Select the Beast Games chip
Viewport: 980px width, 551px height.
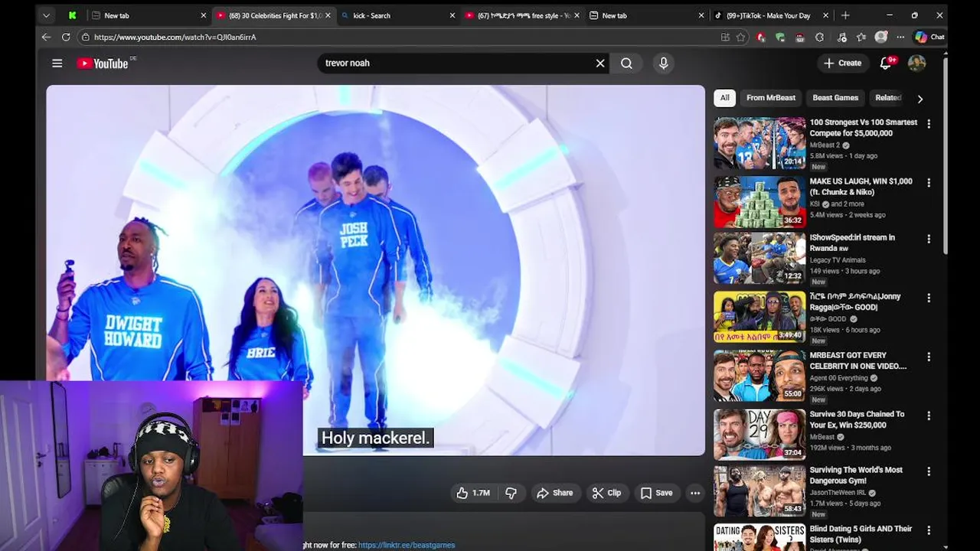835,98
